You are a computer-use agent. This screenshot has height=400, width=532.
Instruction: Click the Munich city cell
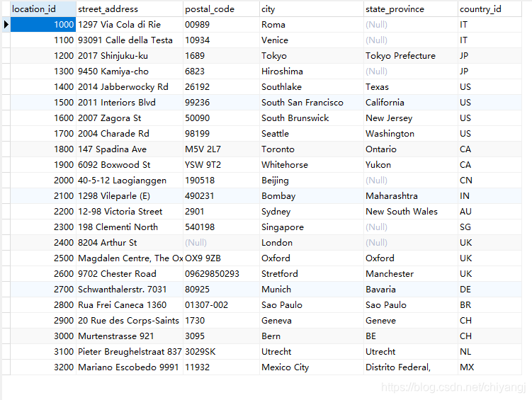pos(312,290)
